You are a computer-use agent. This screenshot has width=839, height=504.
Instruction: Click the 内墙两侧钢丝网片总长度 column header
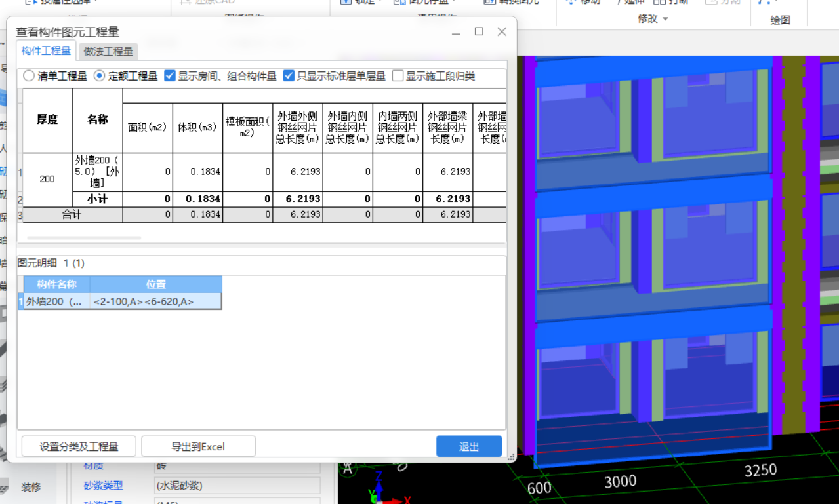[398, 127]
